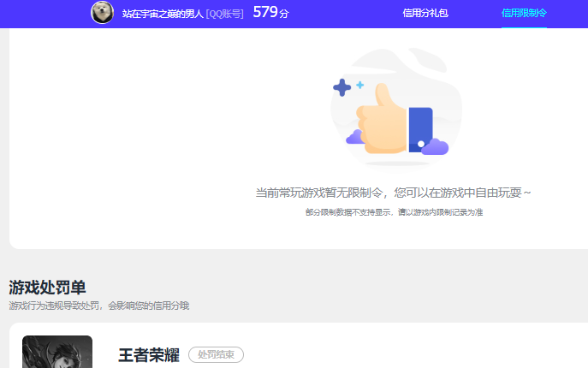Open the 信用分礼包 tab

425,13
